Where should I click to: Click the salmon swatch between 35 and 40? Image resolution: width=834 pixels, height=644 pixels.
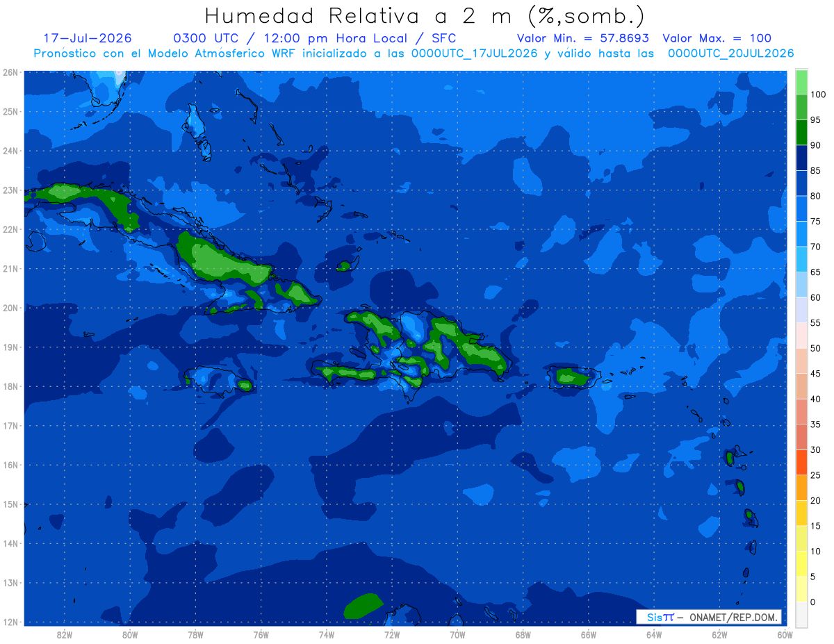[x=801, y=411]
